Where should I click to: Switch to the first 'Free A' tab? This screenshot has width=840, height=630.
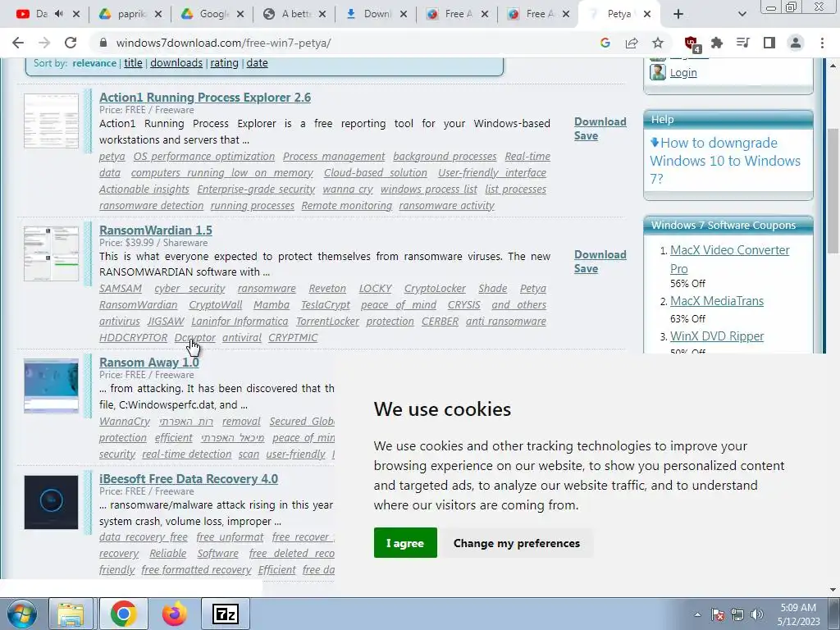[456, 14]
